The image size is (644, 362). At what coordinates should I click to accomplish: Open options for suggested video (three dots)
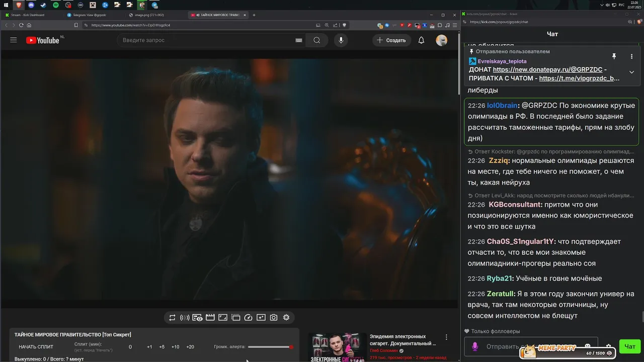(x=446, y=337)
